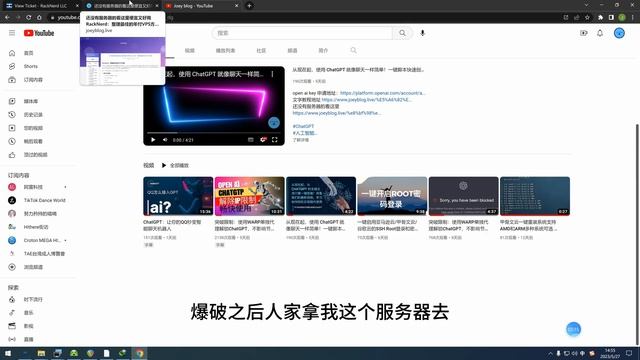Open Subscriptions icon in sidebar
Viewport: 640px width, 360px height.
[x=12, y=80]
